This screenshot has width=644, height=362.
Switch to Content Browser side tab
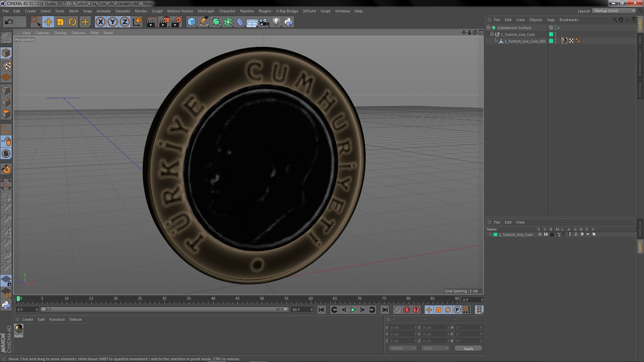click(640, 62)
